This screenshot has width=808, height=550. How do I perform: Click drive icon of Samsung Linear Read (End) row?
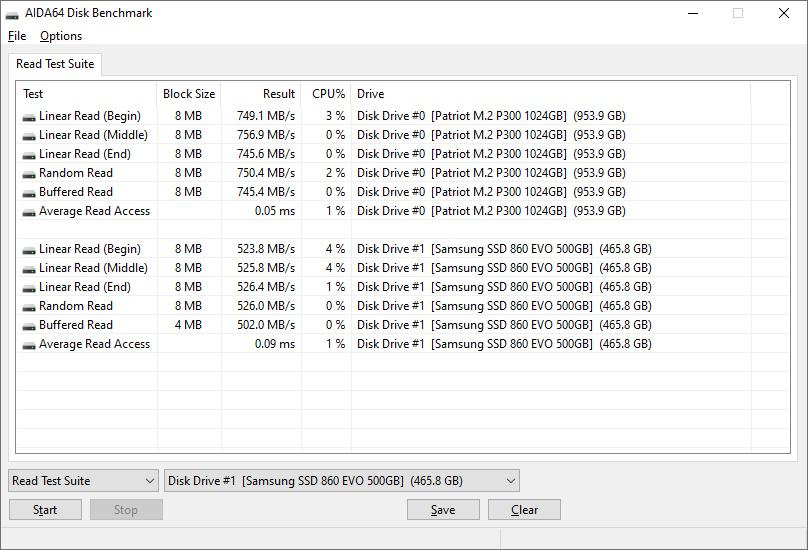(29, 289)
